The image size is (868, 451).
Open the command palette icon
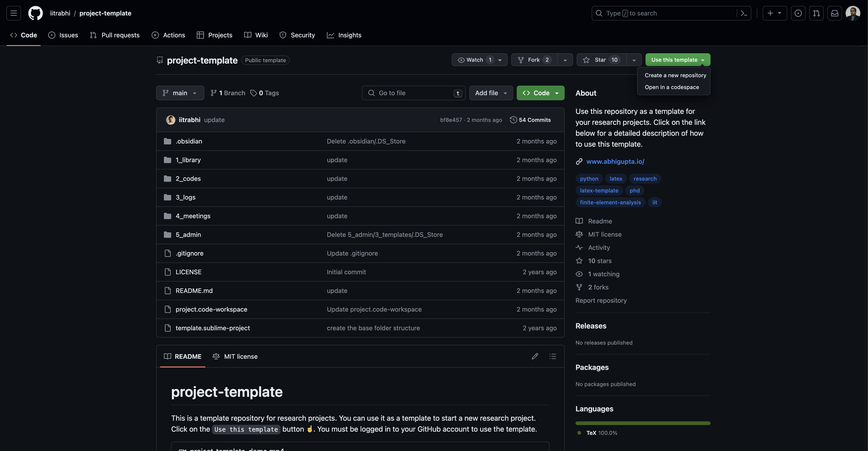click(744, 13)
